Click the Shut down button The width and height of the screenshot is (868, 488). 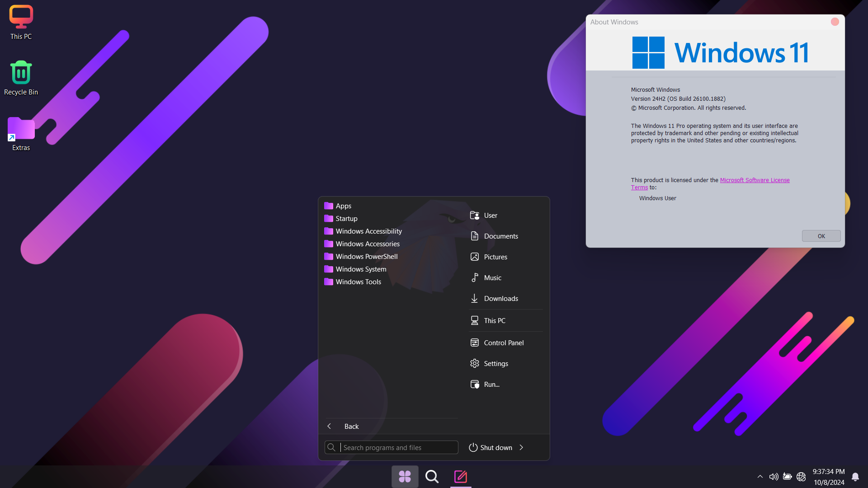click(x=491, y=447)
